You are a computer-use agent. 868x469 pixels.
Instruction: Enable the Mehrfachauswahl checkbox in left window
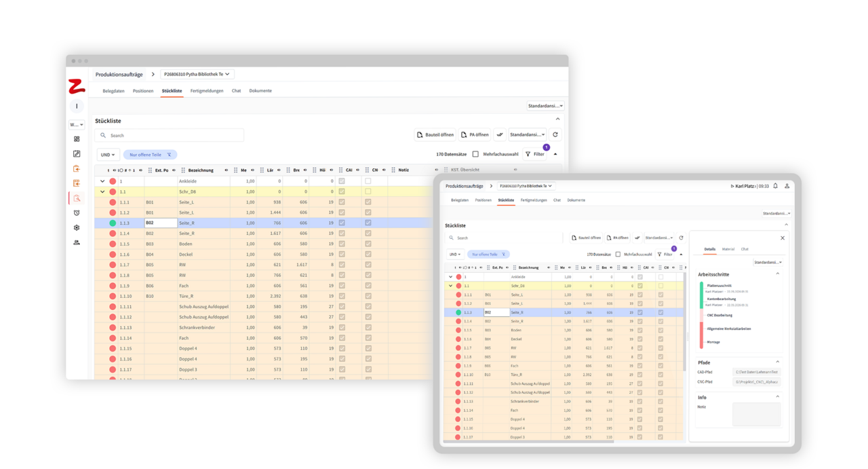475,155
